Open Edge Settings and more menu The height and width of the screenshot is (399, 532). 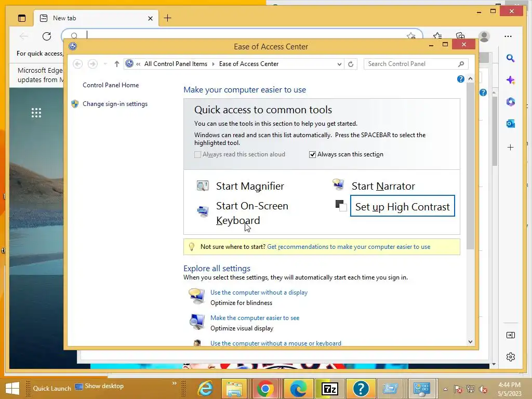coord(508,36)
